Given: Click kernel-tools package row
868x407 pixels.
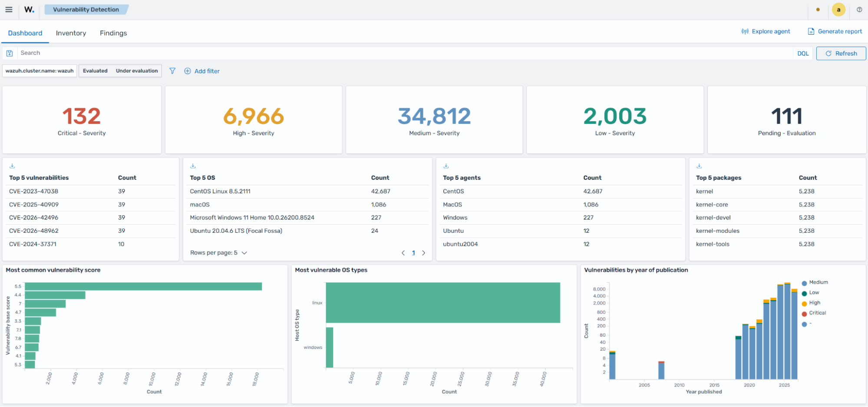Looking at the screenshot, I should pos(778,244).
